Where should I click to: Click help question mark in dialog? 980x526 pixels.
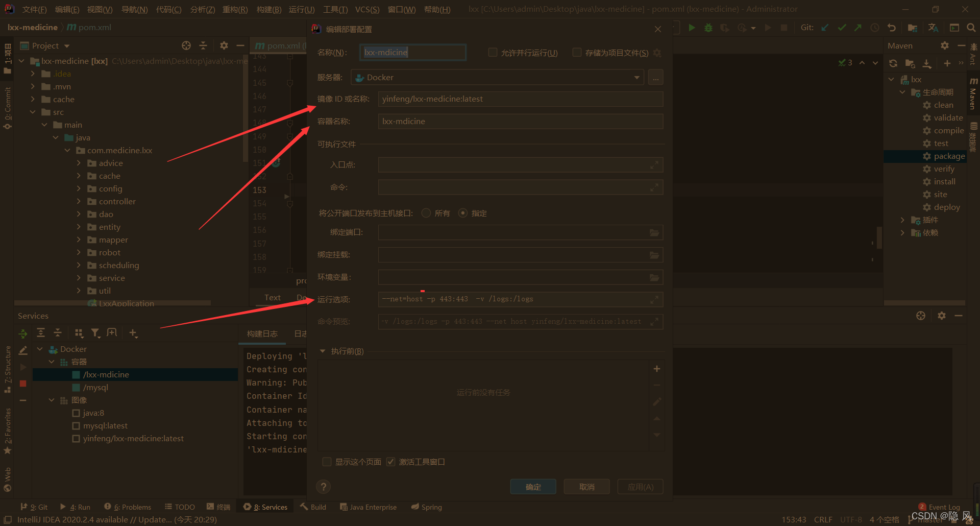point(323,487)
